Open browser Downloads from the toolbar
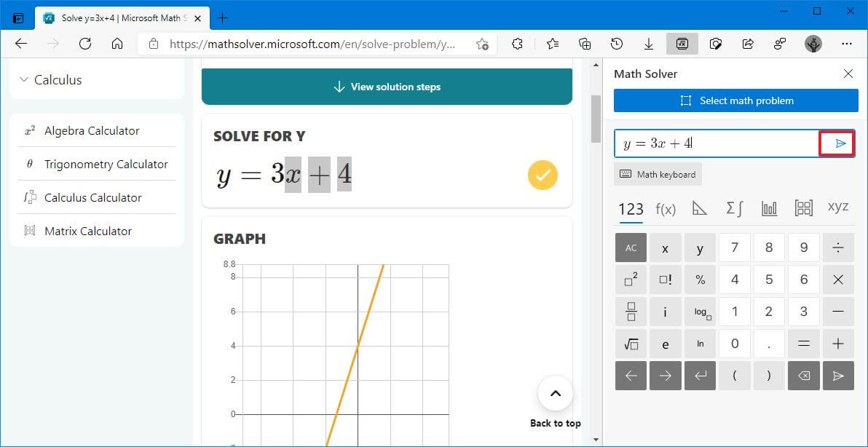Screen dimensions: 868x447 pyautogui.click(x=649, y=44)
